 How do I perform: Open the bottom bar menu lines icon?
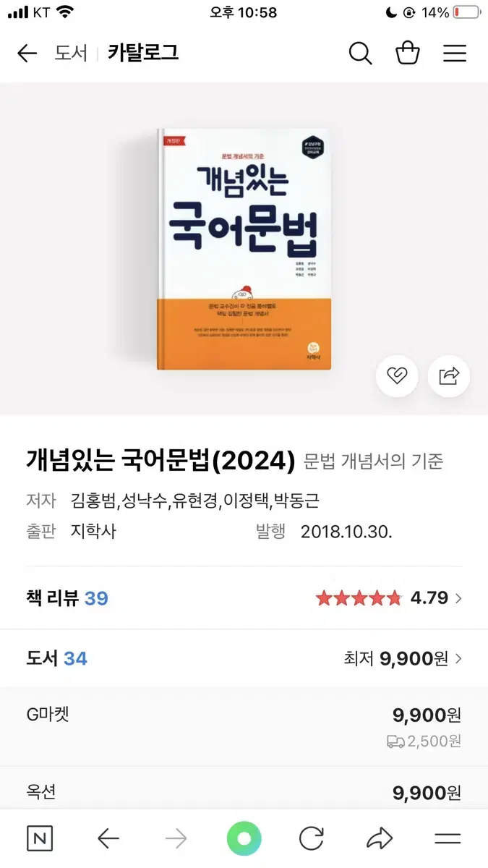click(x=448, y=838)
